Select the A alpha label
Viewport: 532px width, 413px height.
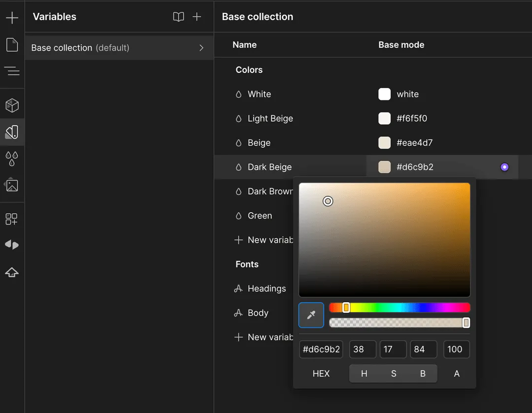click(457, 374)
